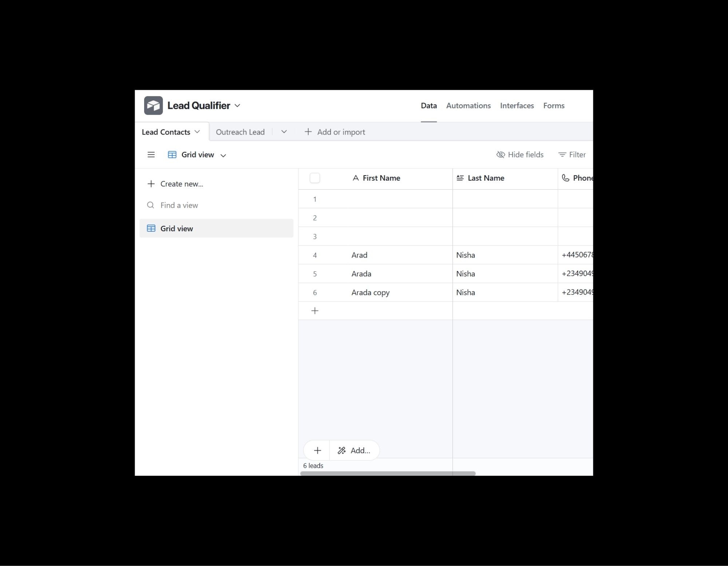This screenshot has height=566, width=728.
Task: Open the tables list chevron after Outreach Lead
Action: pyautogui.click(x=284, y=132)
